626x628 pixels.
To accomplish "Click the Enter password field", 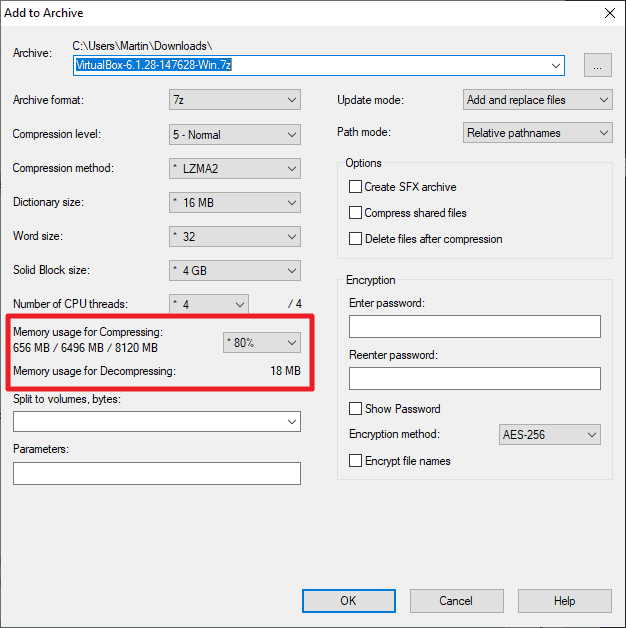I will coord(474,327).
